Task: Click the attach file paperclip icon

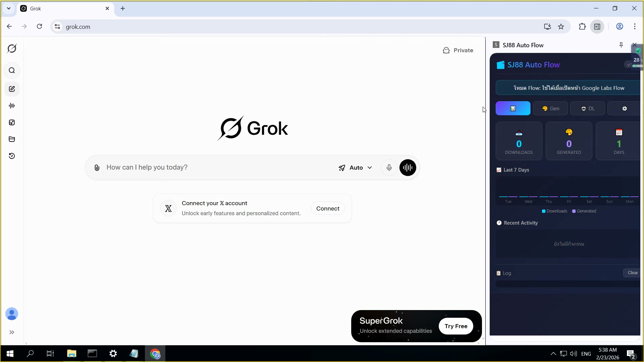Action: (x=97, y=168)
